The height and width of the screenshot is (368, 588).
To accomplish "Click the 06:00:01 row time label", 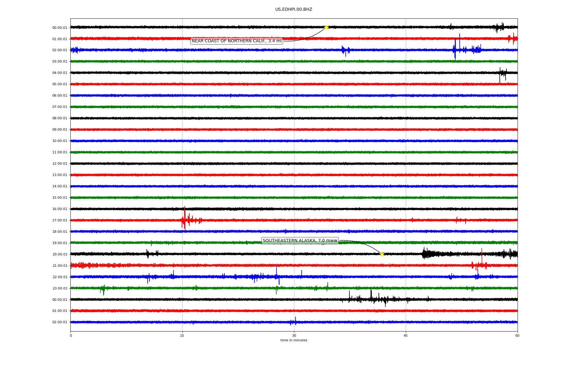I will point(60,96).
